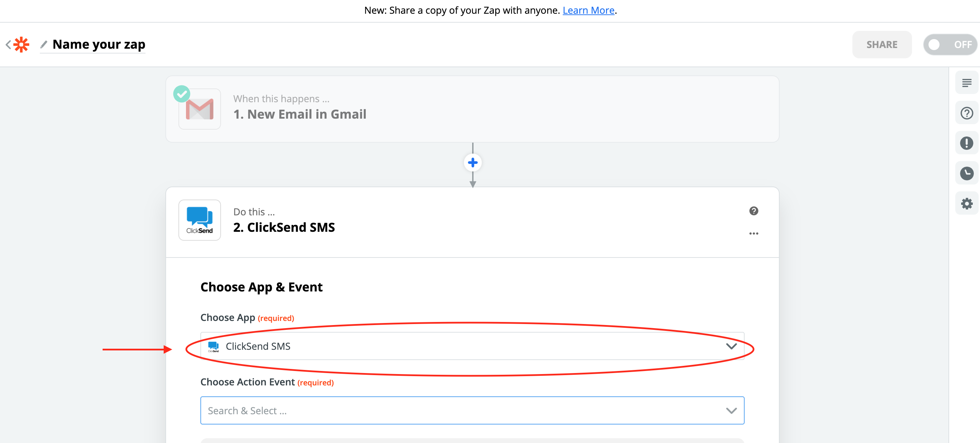The image size is (980, 443).
Task: Click the 'Choose App & Event' heading
Action: point(261,287)
